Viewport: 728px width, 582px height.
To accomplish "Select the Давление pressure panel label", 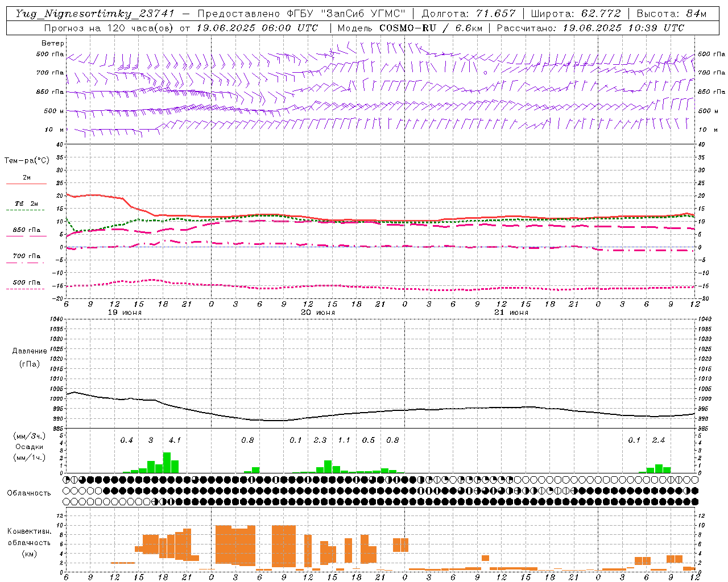I will click(x=30, y=351).
